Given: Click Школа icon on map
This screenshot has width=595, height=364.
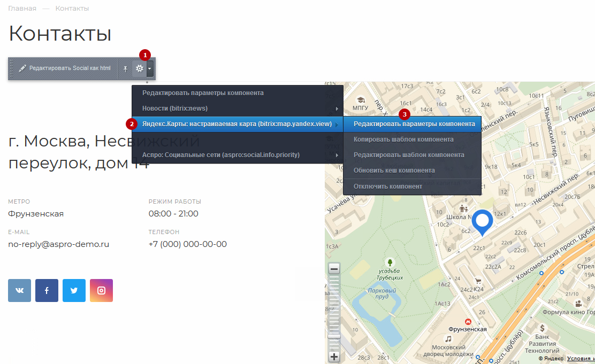Looking at the screenshot, I should click(x=463, y=208).
